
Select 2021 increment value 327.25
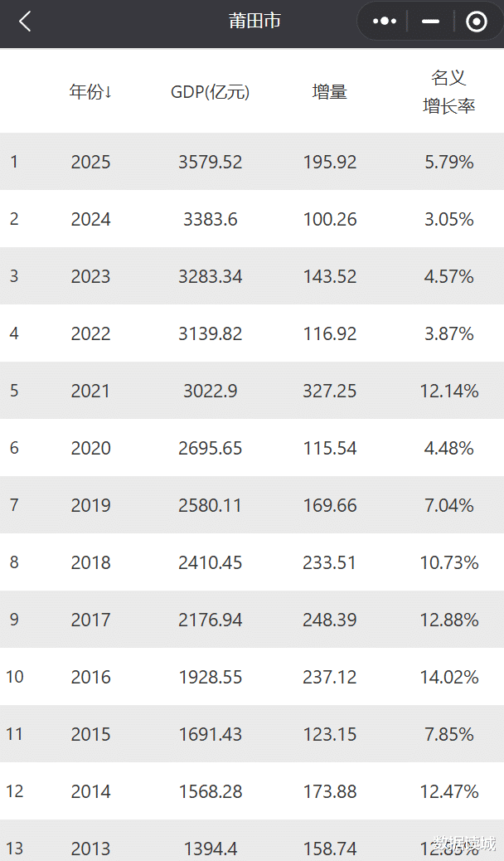click(x=329, y=391)
